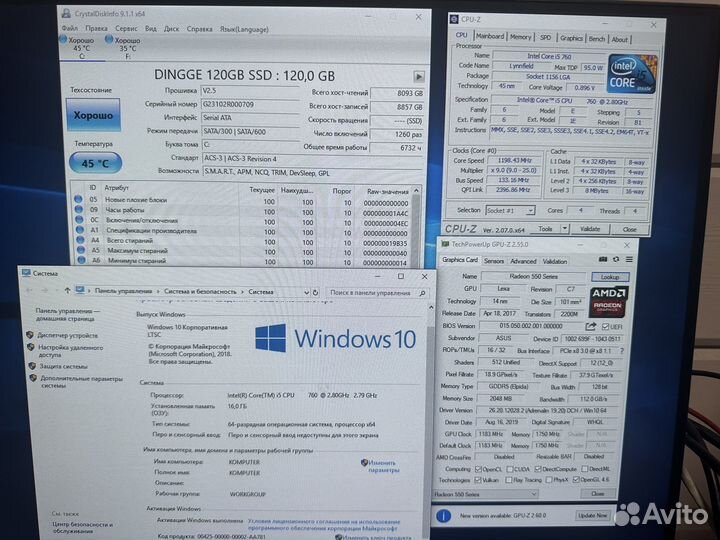Switch to the Memory tab in CPU-Z
The height and width of the screenshot is (540, 720).
(x=520, y=37)
